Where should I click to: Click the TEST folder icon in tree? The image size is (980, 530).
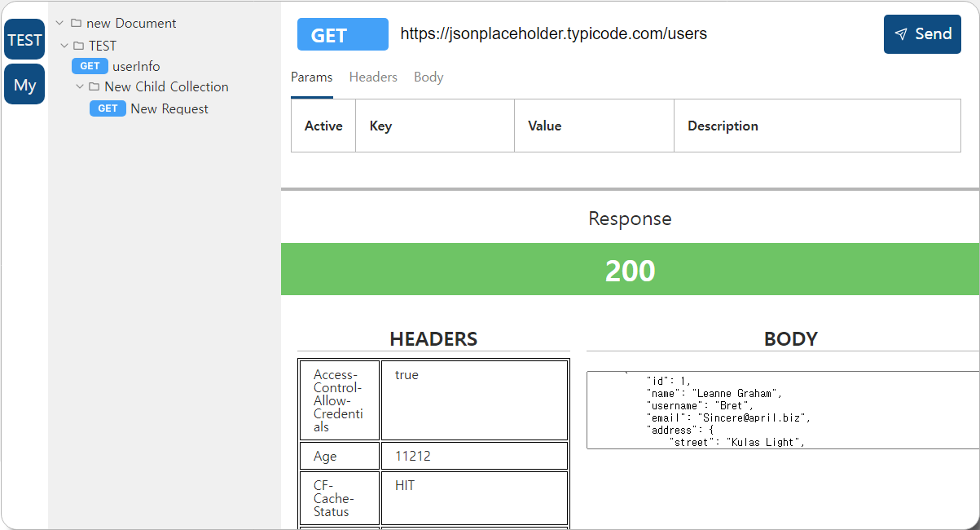click(x=79, y=46)
